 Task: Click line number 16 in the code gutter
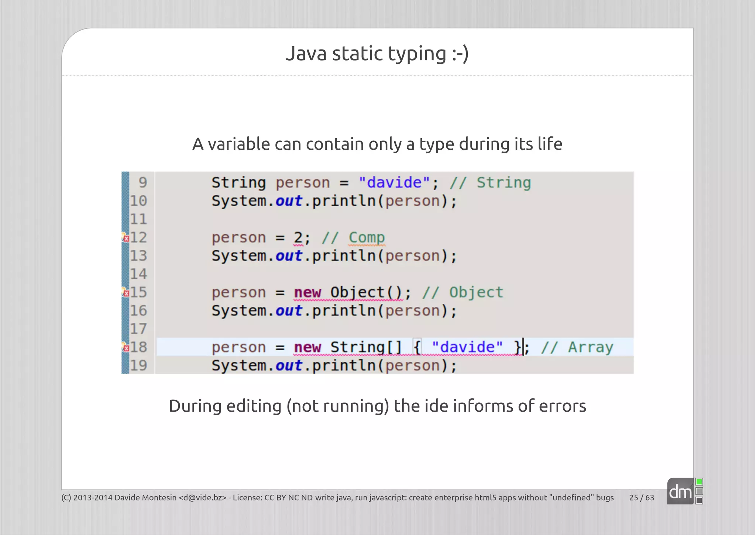click(x=138, y=311)
